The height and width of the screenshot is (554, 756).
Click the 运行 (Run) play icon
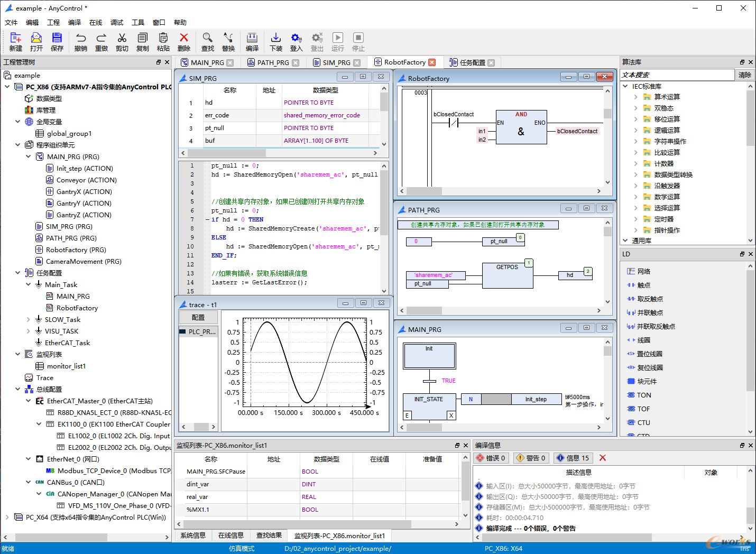(x=338, y=38)
